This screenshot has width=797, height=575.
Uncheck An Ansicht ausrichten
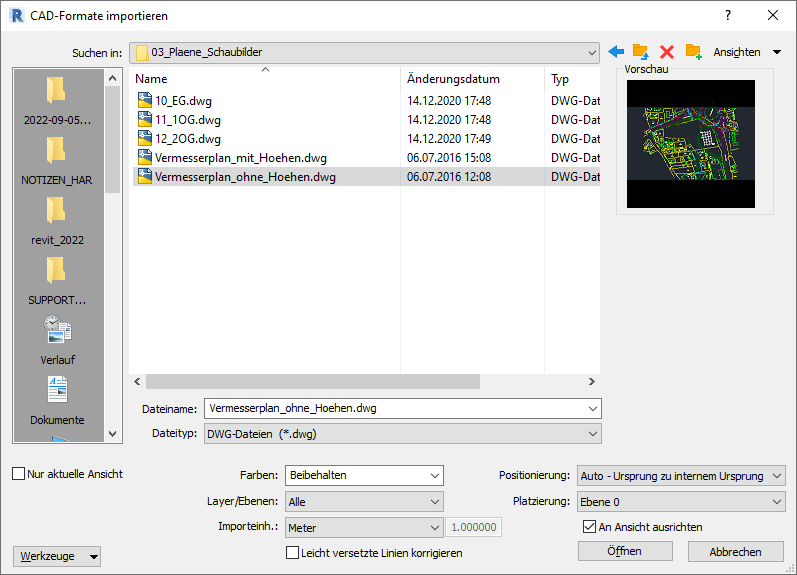(x=589, y=526)
